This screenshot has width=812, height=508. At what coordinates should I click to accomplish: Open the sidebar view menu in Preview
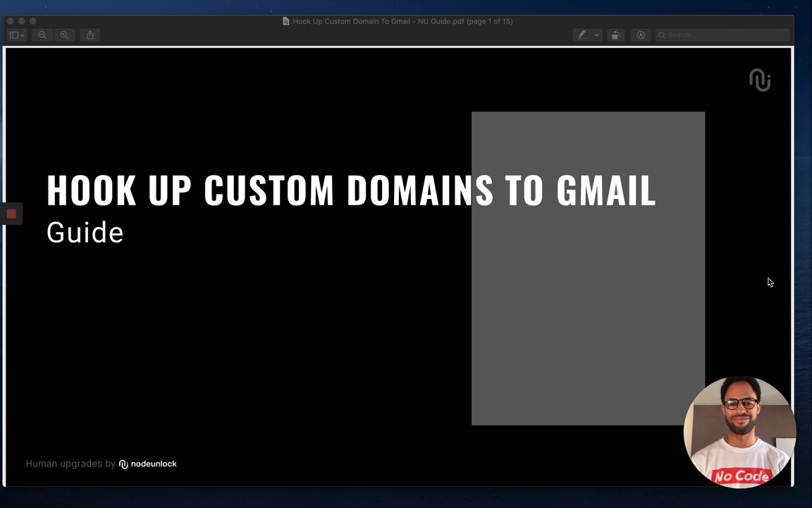pos(17,35)
